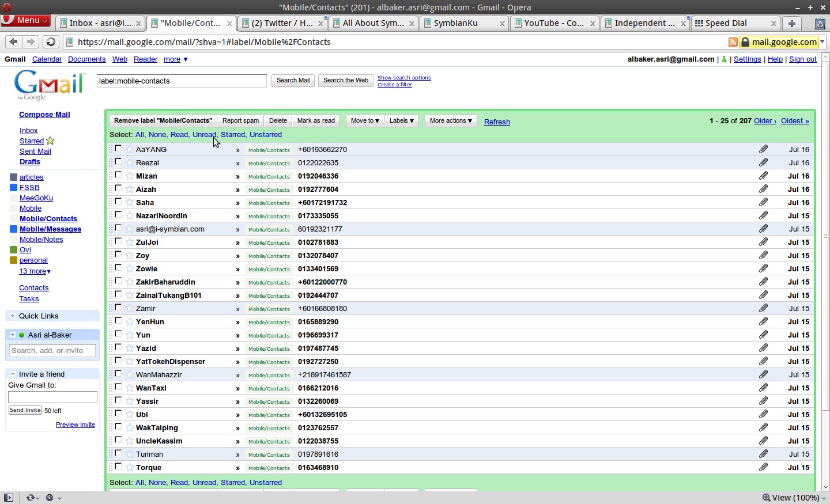Screen dimensions: 830x504
Task: Open the Labels dropdown
Action: coord(402,120)
